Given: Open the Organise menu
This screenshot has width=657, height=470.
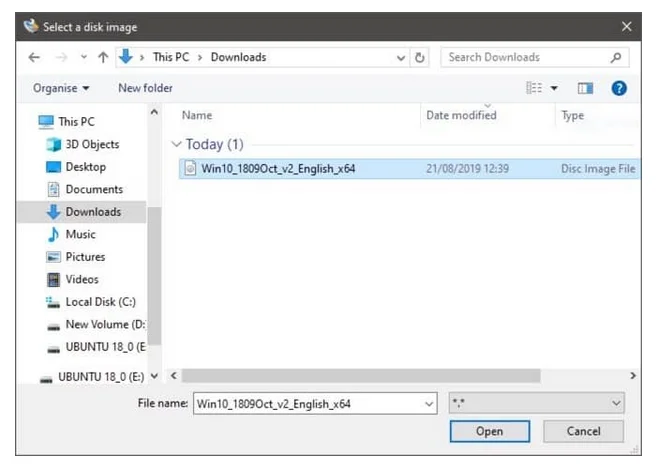Looking at the screenshot, I should pyautogui.click(x=61, y=88).
